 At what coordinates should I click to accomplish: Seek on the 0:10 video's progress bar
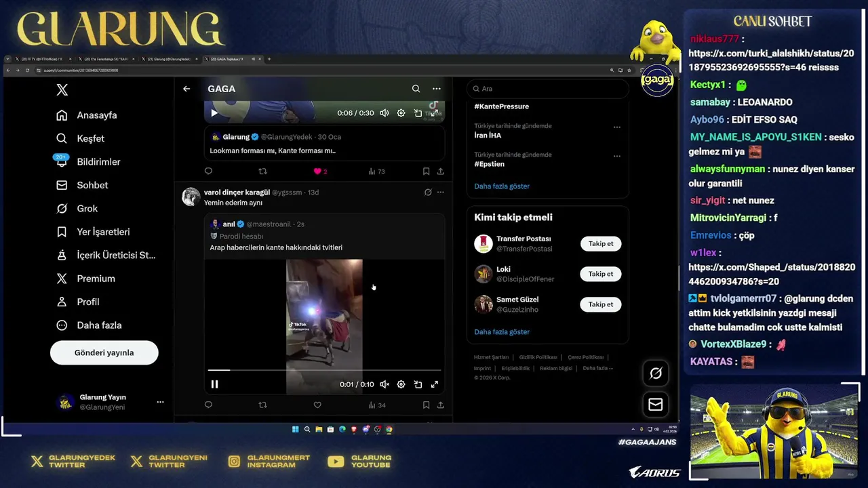pos(324,370)
